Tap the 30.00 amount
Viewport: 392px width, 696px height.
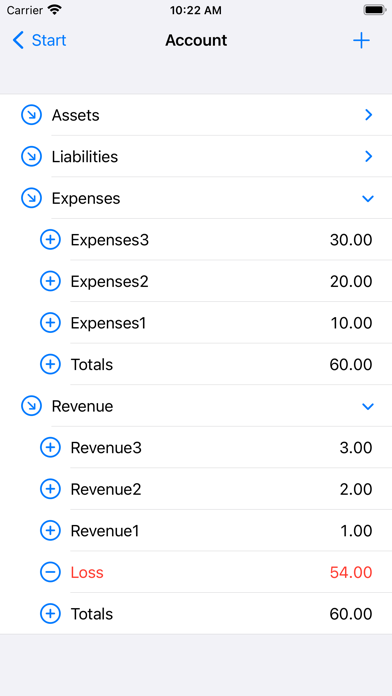(x=351, y=240)
